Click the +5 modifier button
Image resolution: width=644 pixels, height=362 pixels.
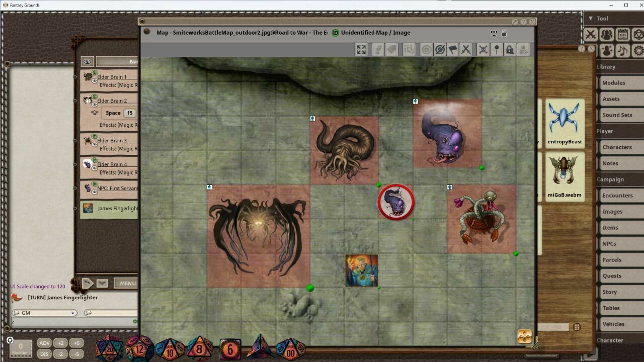point(77,343)
